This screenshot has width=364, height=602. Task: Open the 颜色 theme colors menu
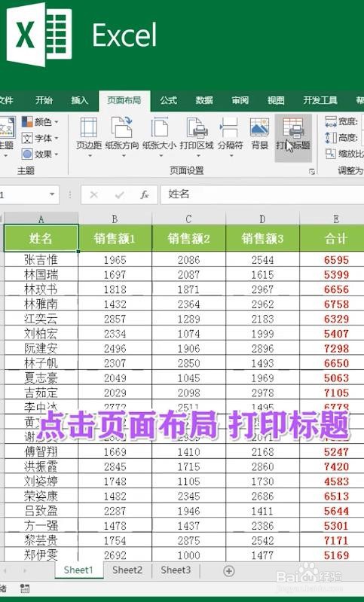pos(40,122)
